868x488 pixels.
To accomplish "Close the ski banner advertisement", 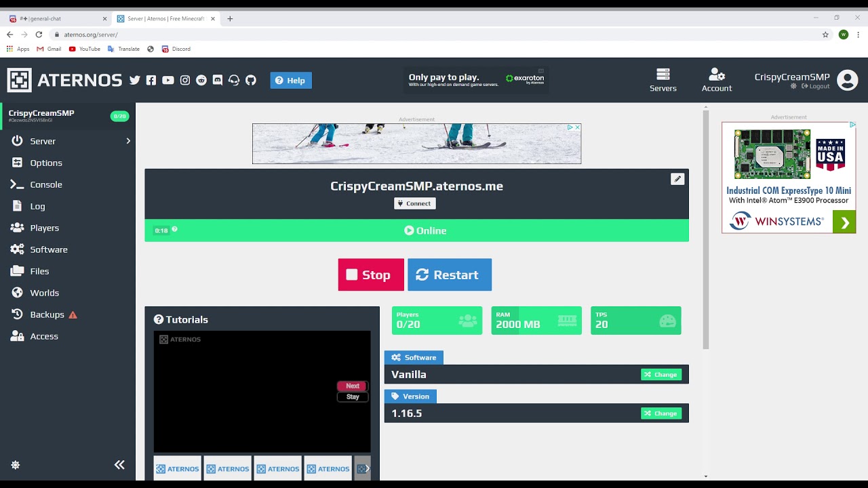I will click(578, 127).
